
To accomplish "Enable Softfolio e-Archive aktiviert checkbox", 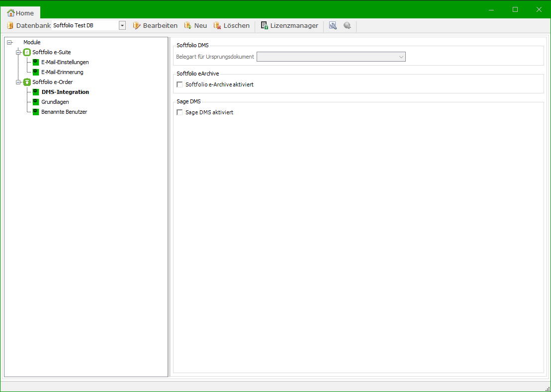I will tap(180, 85).
